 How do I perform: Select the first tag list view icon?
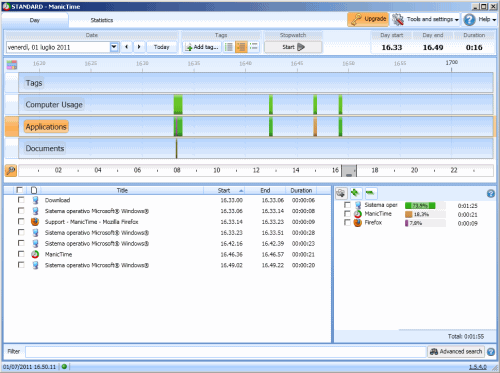tap(229, 47)
